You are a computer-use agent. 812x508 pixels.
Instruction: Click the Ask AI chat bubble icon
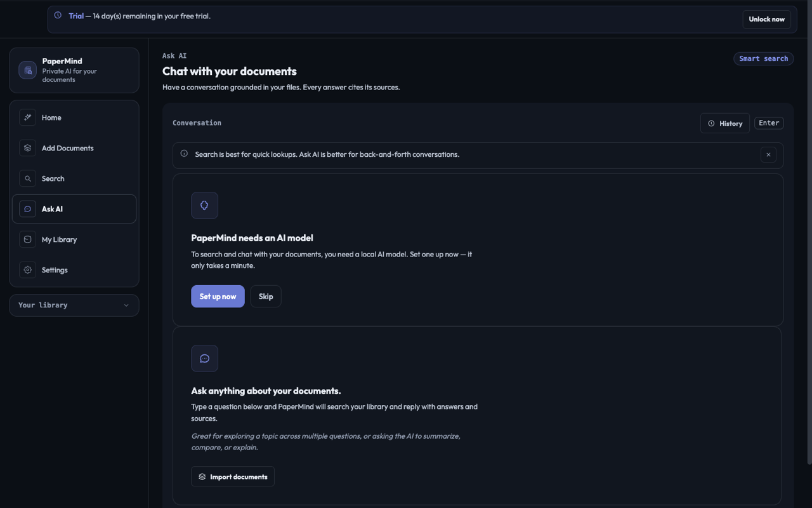(27, 209)
